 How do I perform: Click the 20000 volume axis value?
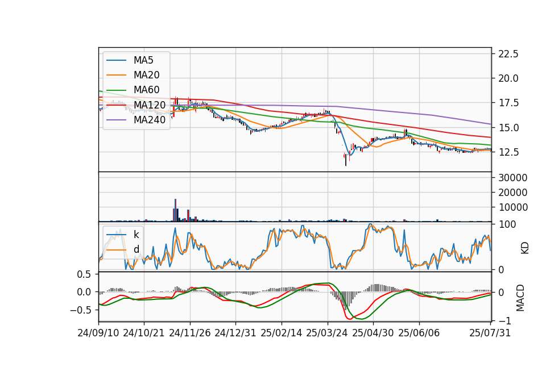tap(512, 193)
